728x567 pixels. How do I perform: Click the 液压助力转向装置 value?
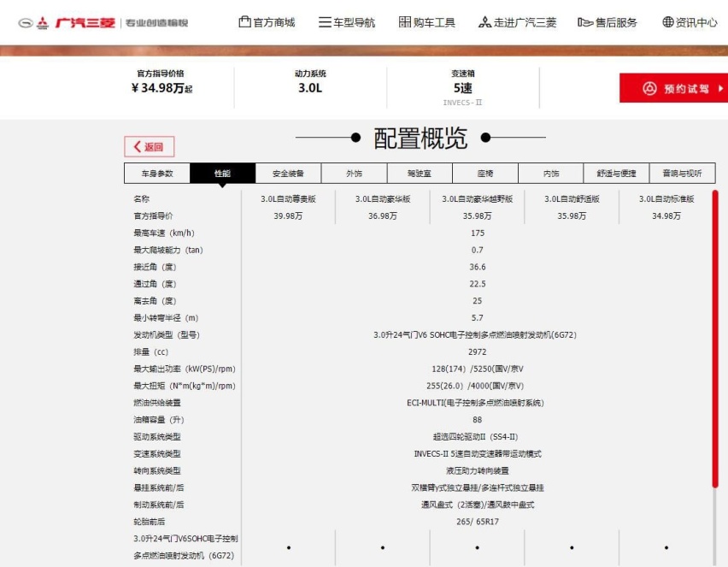point(478,471)
